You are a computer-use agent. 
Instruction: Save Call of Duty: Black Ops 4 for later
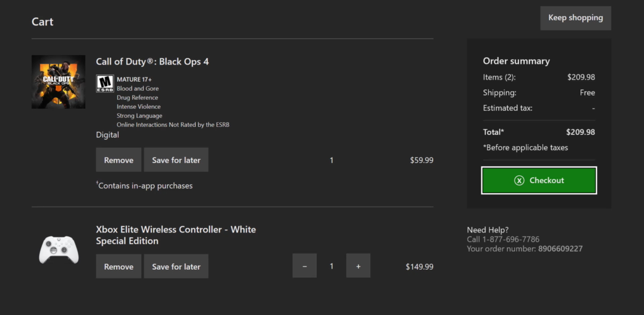coord(176,159)
